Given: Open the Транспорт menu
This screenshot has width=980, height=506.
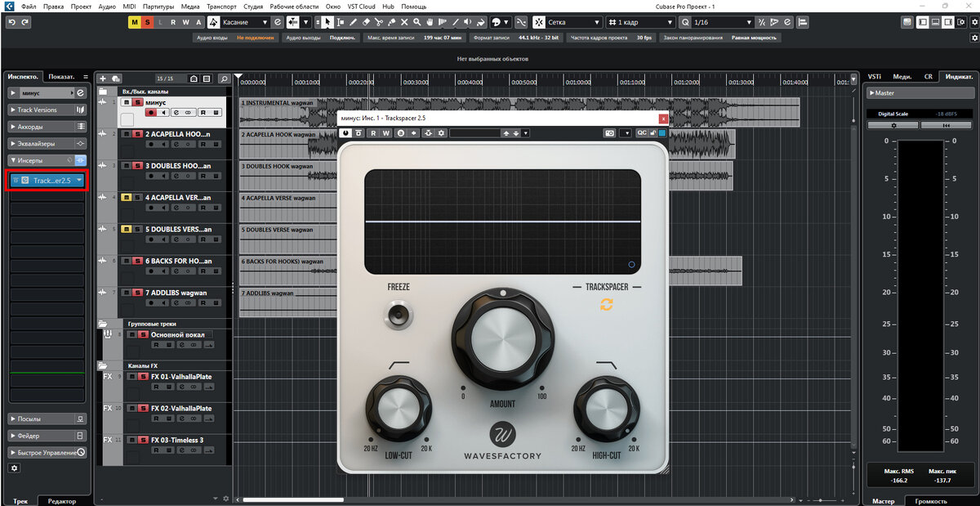Looking at the screenshot, I should coord(220,6).
